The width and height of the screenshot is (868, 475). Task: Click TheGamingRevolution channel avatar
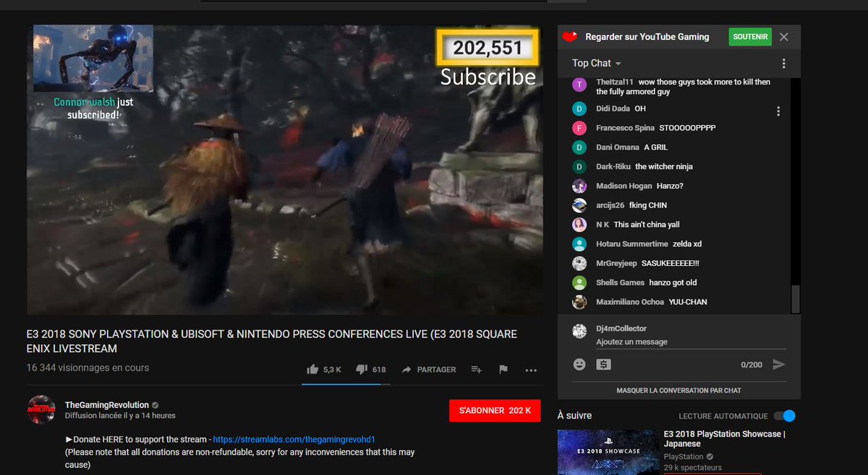coord(41,409)
